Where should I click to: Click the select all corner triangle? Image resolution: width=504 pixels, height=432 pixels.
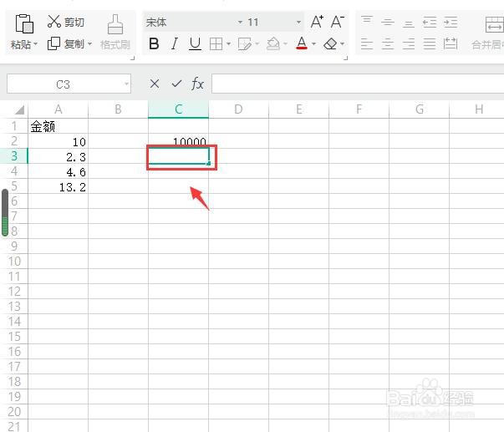click(19, 110)
